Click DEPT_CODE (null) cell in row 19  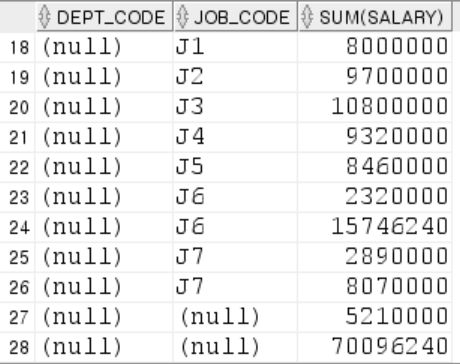point(104,77)
